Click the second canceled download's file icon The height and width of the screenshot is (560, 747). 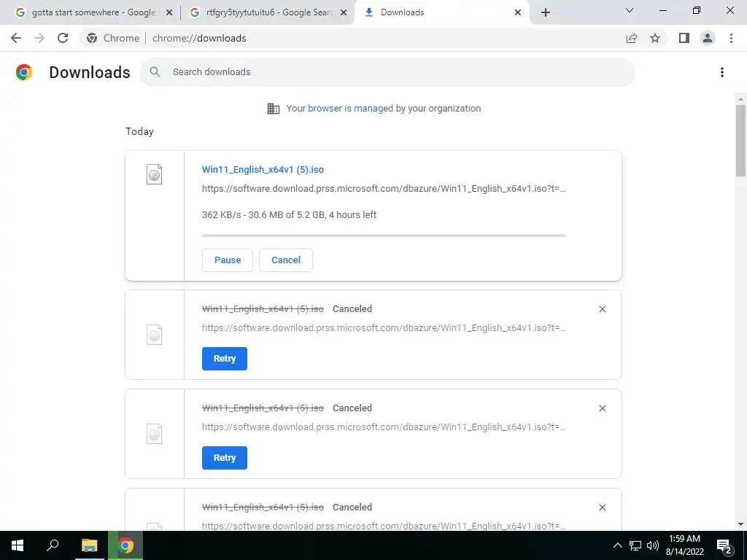pos(154,434)
